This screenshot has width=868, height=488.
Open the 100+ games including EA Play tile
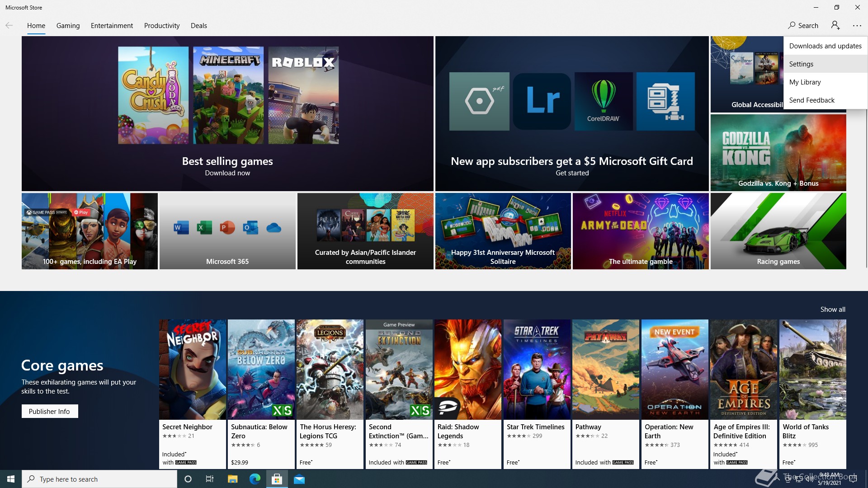(90, 231)
